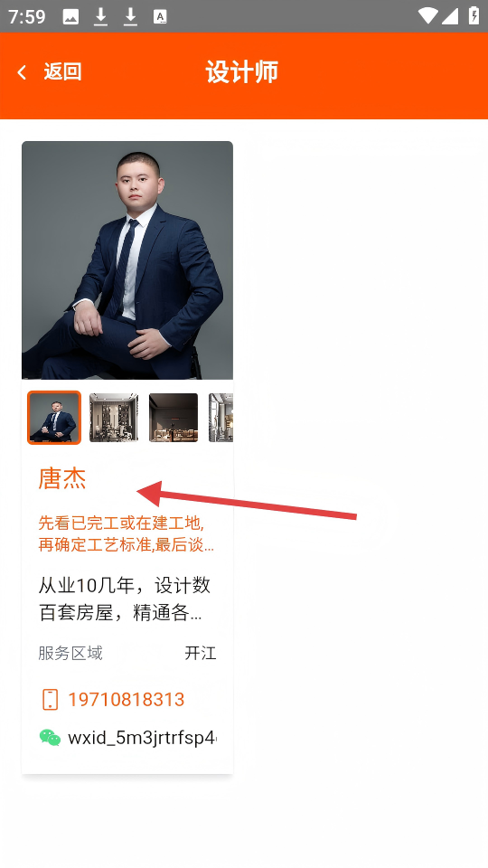The height and width of the screenshot is (868, 488).
Task: Open designer name 唐杰
Action: [62, 478]
